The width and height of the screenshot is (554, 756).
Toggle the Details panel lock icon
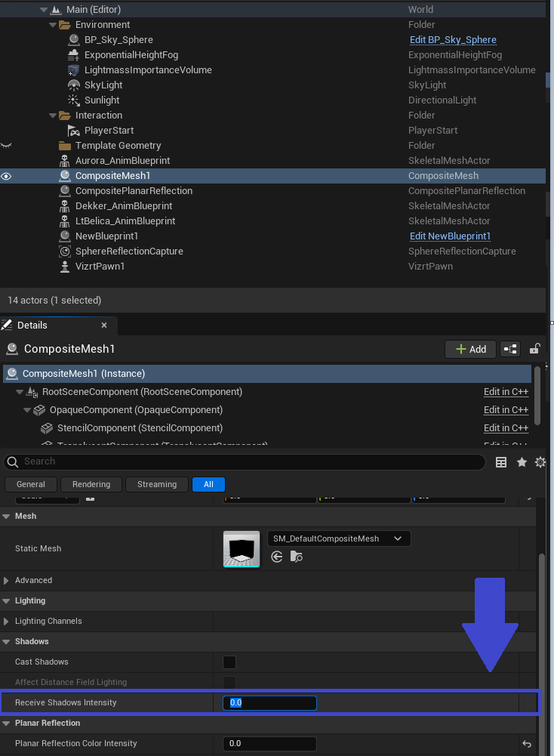click(x=534, y=349)
